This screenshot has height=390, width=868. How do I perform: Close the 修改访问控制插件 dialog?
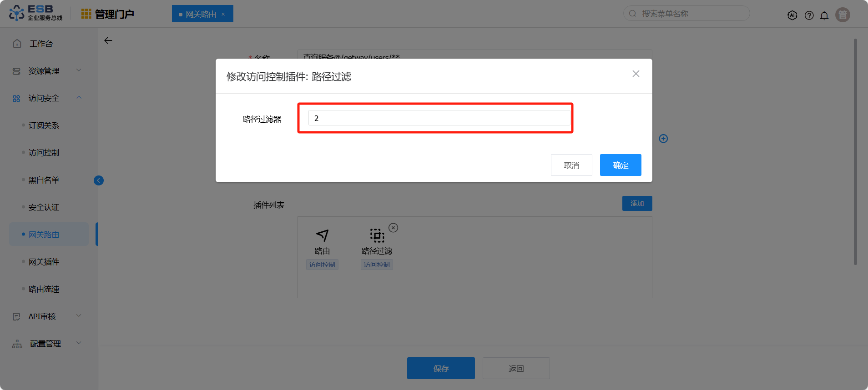(636, 74)
